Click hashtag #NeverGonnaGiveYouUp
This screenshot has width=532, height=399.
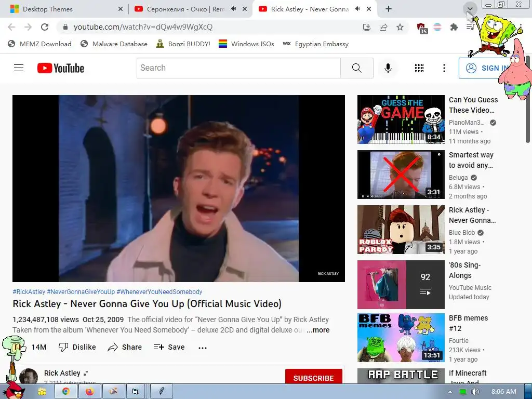(x=81, y=292)
